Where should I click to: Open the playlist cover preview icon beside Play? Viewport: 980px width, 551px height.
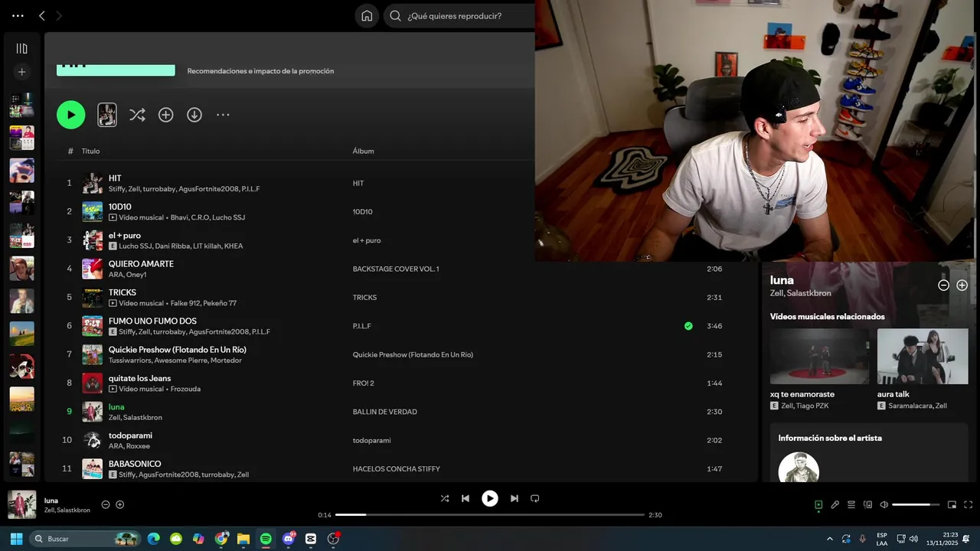(x=107, y=115)
